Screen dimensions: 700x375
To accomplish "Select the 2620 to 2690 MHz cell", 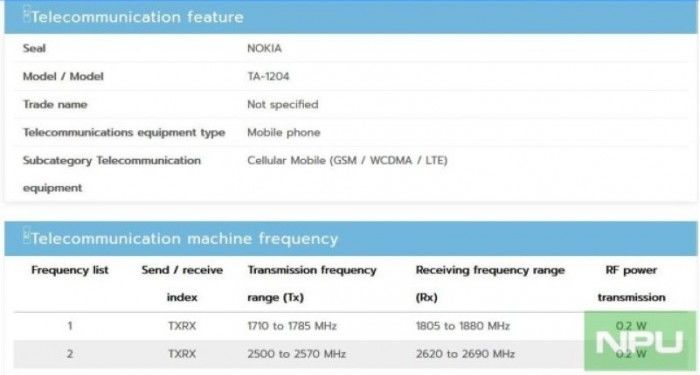I will (465, 354).
